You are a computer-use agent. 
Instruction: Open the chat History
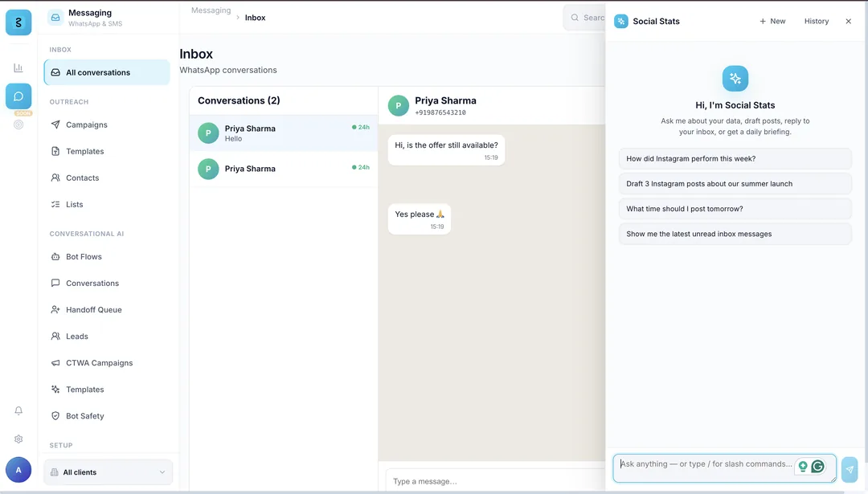click(817, 21)
